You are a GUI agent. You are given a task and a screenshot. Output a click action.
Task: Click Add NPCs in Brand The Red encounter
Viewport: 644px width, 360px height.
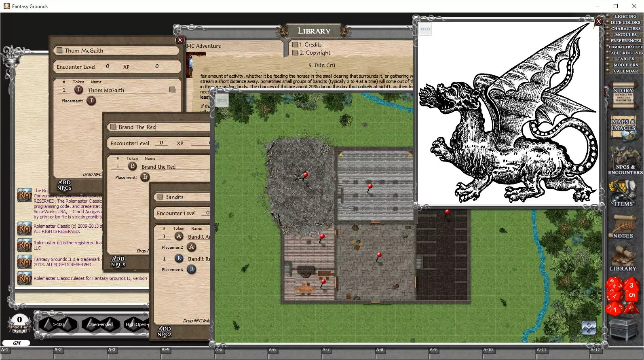tap(118, 261)
